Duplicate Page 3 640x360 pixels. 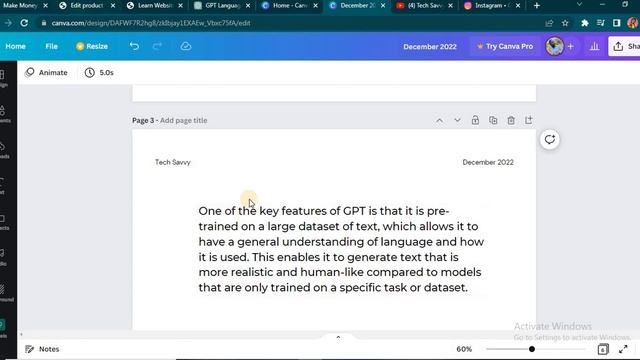pyautogui.click(x=493, y=120)
